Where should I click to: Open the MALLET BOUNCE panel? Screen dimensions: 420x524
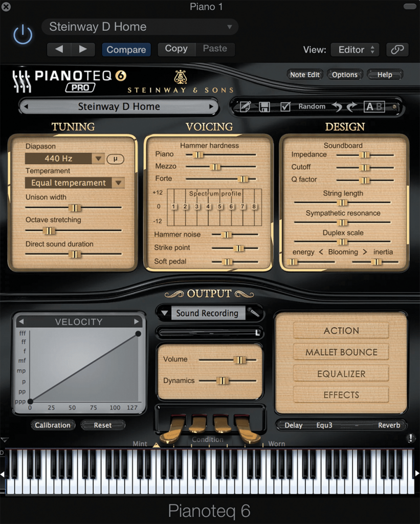point(341,352)
